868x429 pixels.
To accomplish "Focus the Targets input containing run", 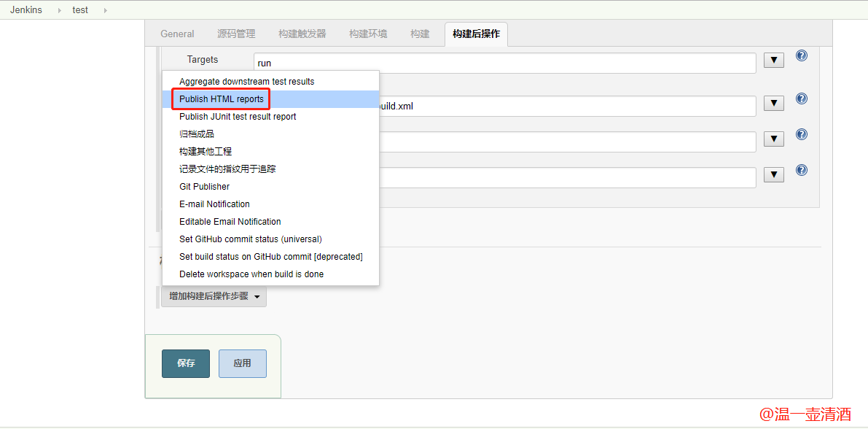I will click(505, 63).
